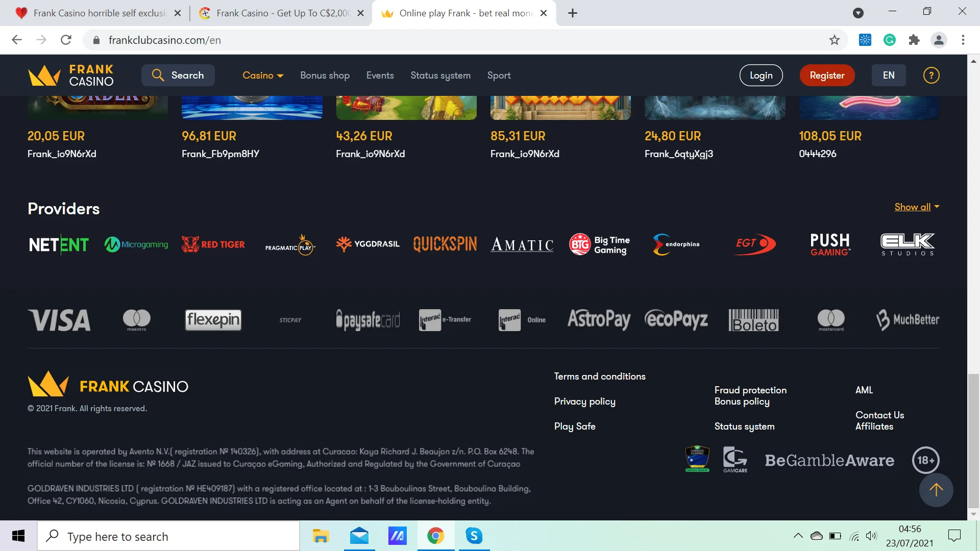Click the Amatic provider logo

522,245
